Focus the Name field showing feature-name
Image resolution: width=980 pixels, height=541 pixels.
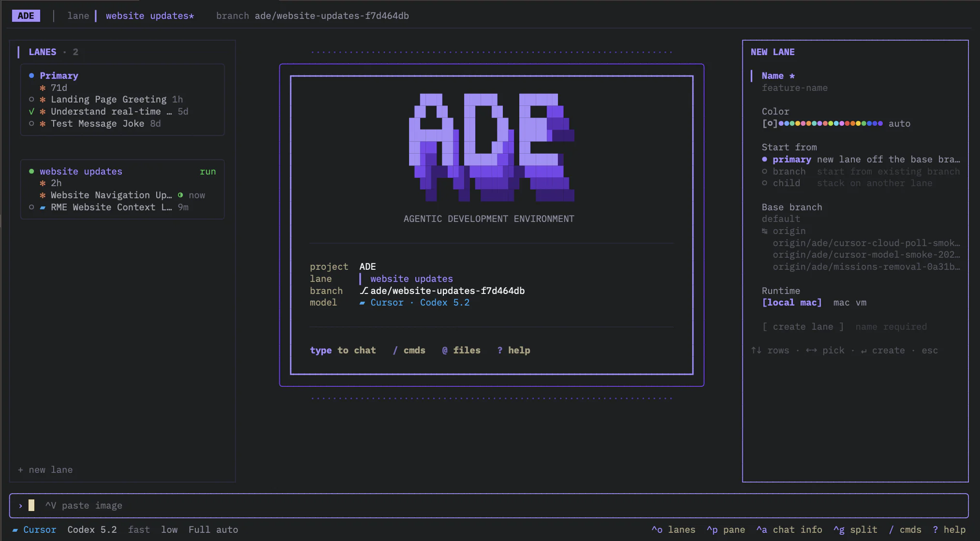(x=794, y=88)
